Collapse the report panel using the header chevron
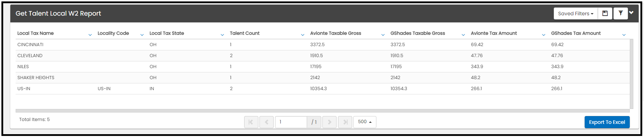 (x=632, y=13)
